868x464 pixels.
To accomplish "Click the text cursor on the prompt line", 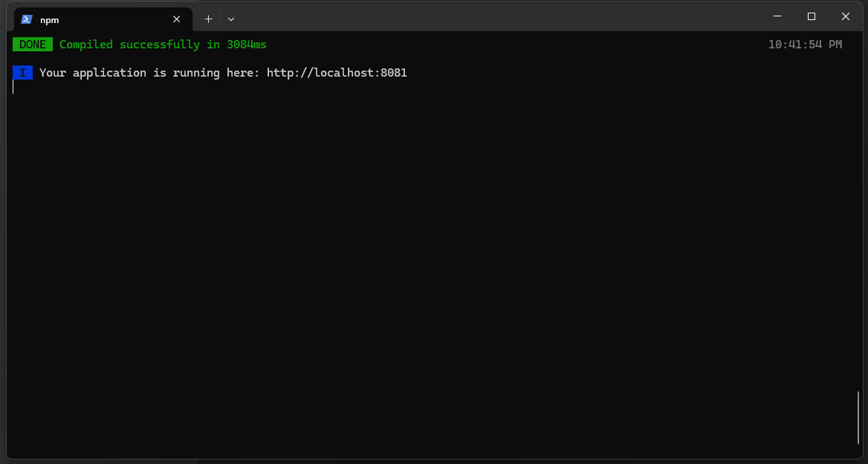I will [x=13, y=87].
